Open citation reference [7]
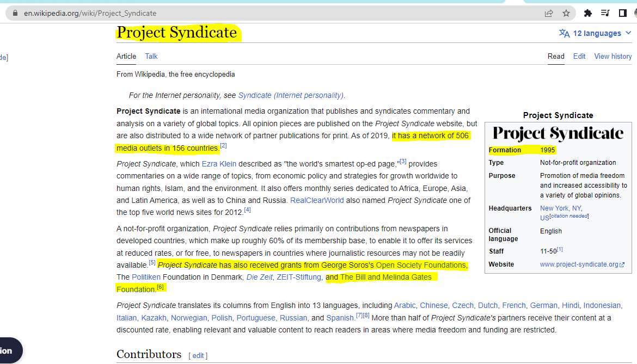Image resolution: width=637 pixels, height=364 pixels. (359, 316)
